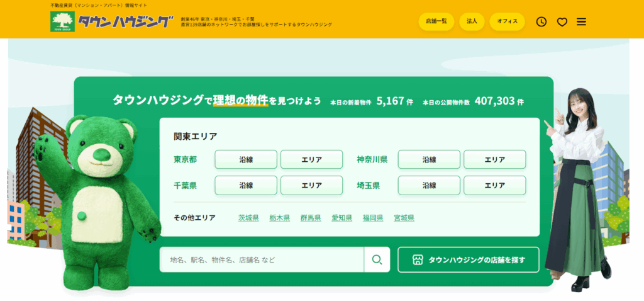644x301 pixels.
Task: Open the 福岡県 link
Action: point(373,218)
